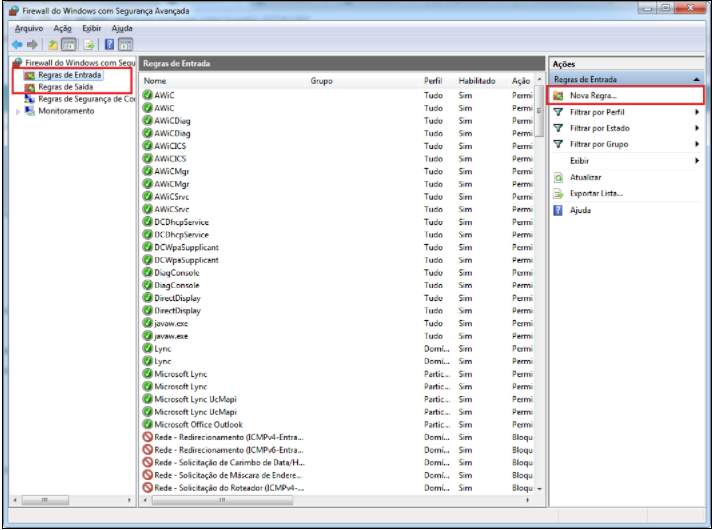Click the rules list horizontal scrollbar thumb
Viewport: 712px width, 530px height.
pyautogui.click(x=222, y=500)
